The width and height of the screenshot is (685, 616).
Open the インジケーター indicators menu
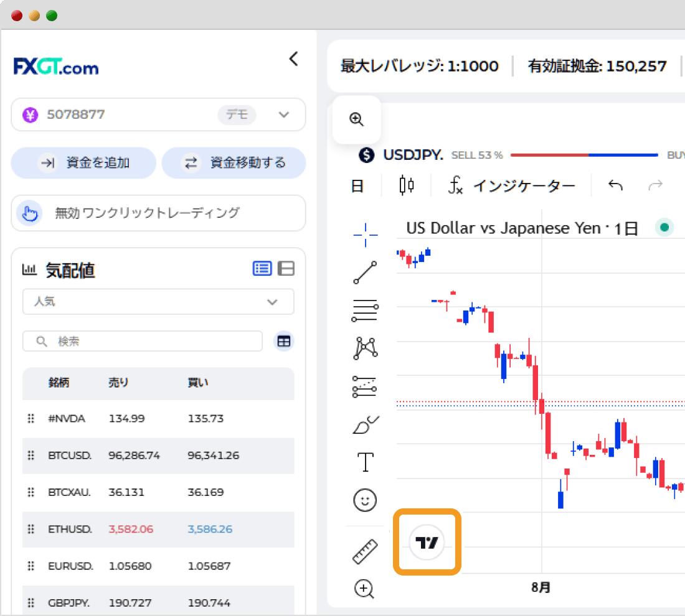click(512, 185)
